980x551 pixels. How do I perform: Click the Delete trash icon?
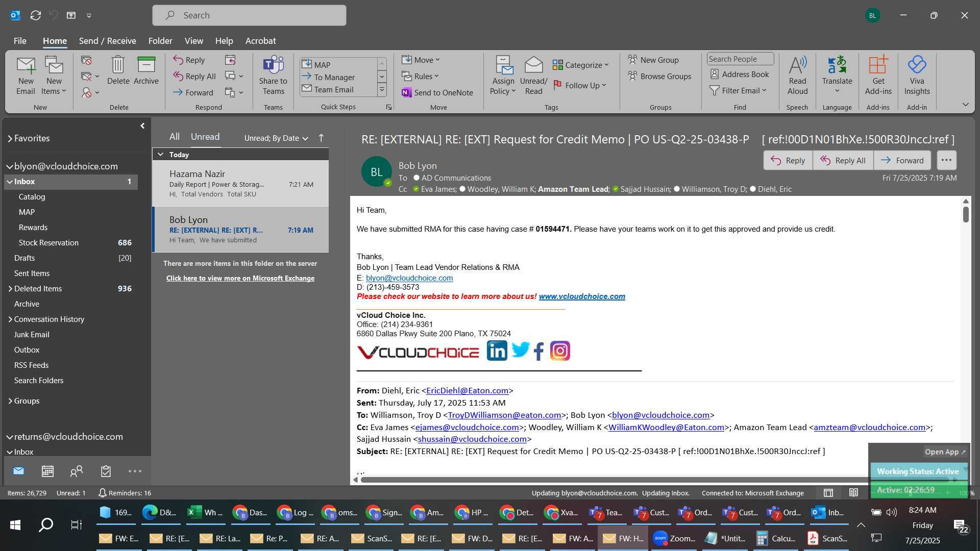coord(118,70)
